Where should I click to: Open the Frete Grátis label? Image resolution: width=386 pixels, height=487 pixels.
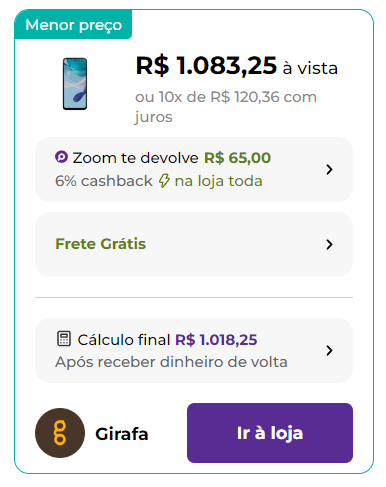coord(100,244)
